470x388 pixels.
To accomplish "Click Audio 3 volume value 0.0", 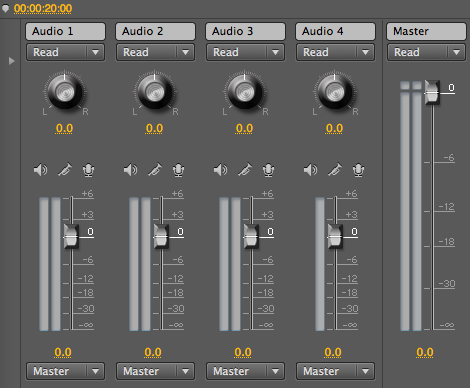I will pyautogui.click(x=243, y=352).
